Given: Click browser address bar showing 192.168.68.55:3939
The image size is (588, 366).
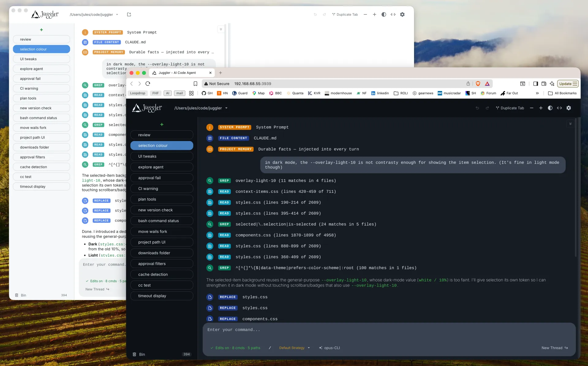Looking at the screenshot, I should pos(334,84).
